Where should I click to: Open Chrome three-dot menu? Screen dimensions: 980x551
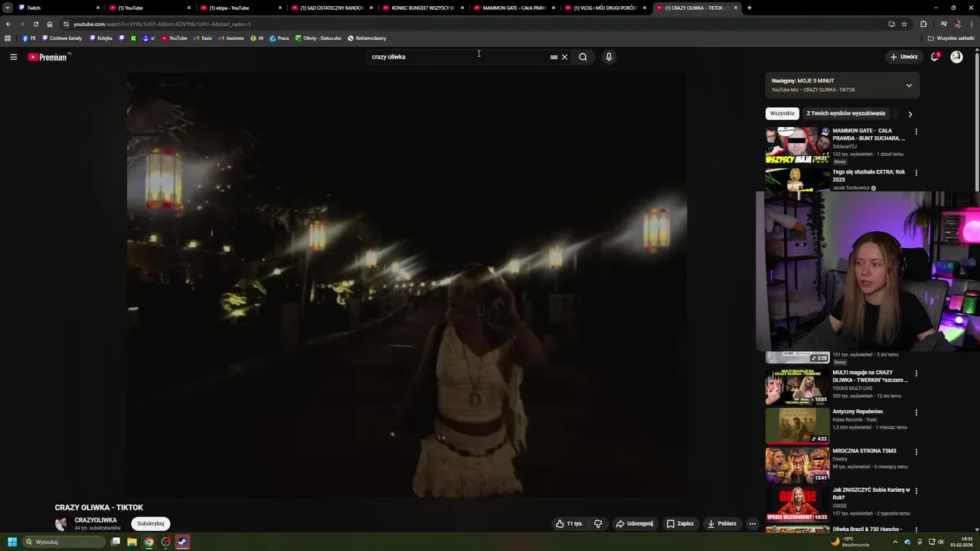coord(972,24)
